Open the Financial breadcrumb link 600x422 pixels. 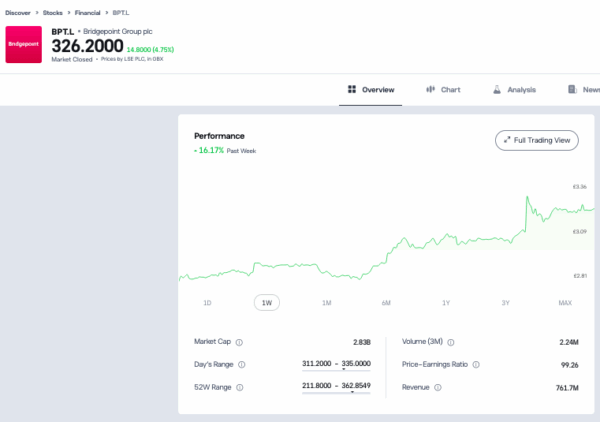pos(87,13)
